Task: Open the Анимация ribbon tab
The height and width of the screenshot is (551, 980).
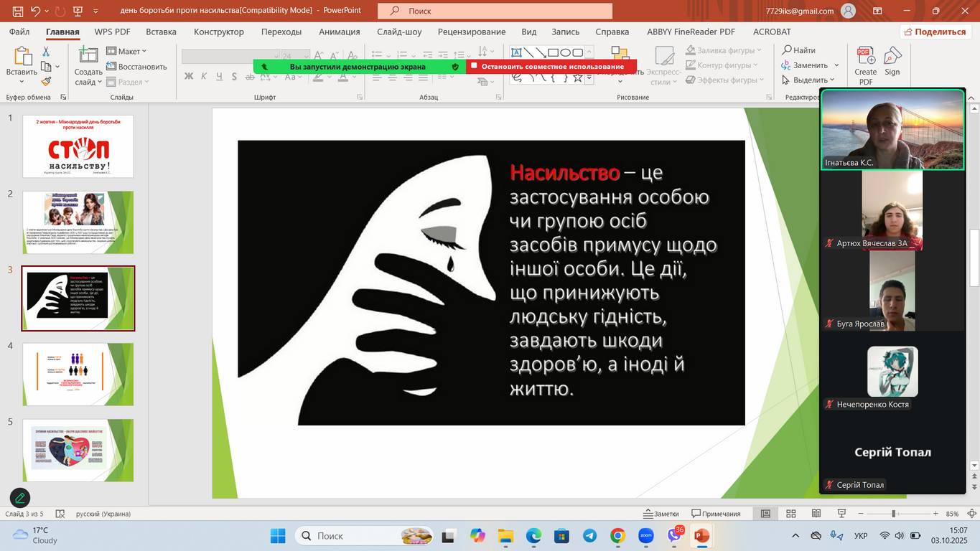Action: 339,32
